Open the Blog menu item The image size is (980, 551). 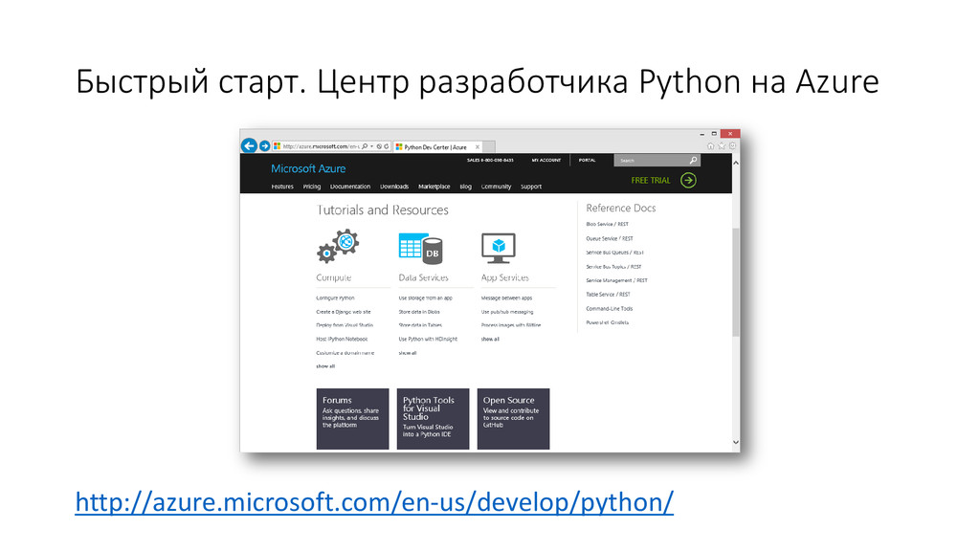pos(466,187)
